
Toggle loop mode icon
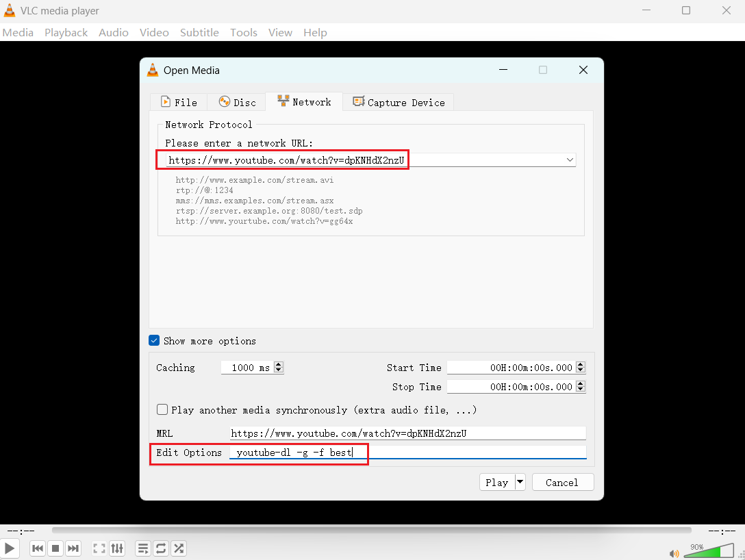161,548
